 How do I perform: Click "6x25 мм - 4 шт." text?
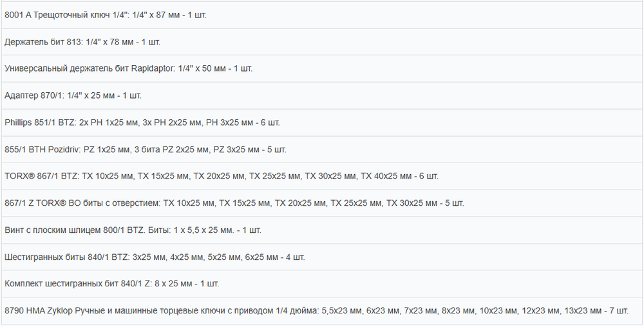click(275, 257)
